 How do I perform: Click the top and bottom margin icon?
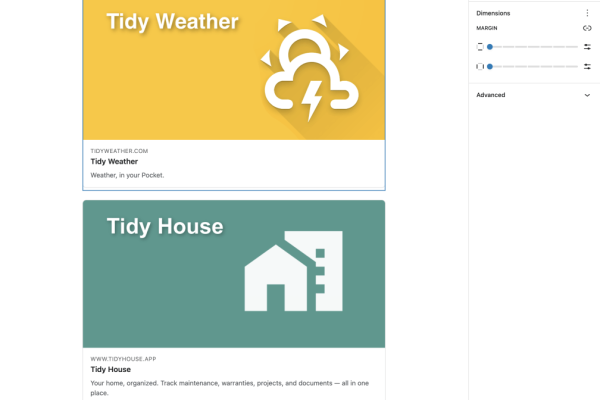coord(480,47)
